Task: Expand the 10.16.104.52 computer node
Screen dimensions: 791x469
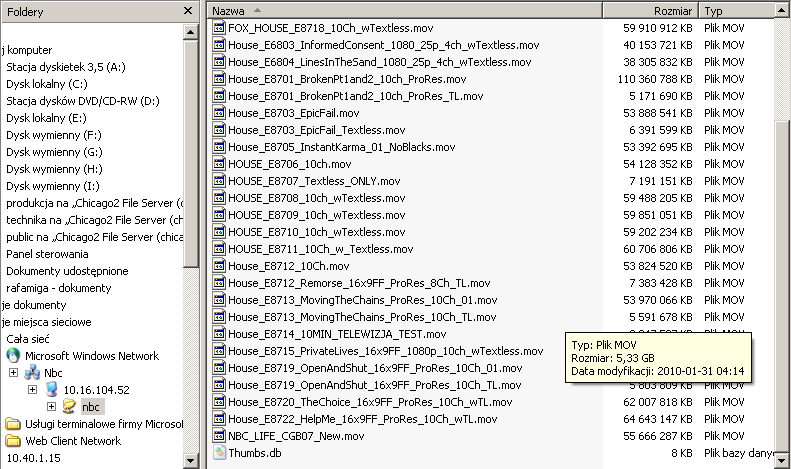Action: 33,390
